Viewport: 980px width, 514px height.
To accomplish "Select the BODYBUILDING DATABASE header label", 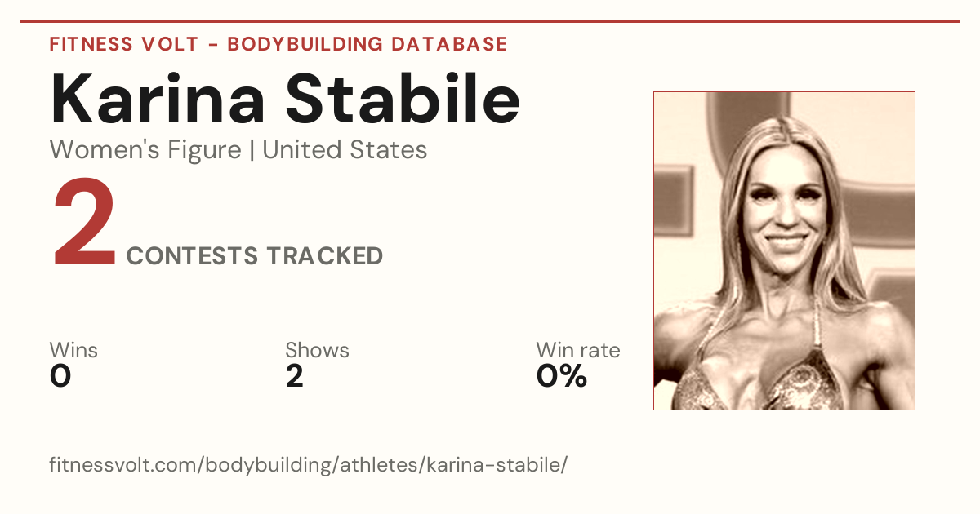I will tap(367, 44).
